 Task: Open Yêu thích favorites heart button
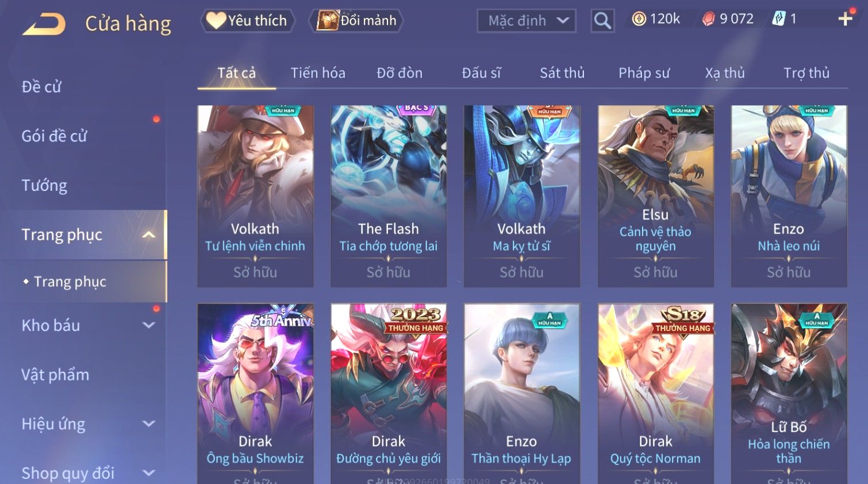248,21
